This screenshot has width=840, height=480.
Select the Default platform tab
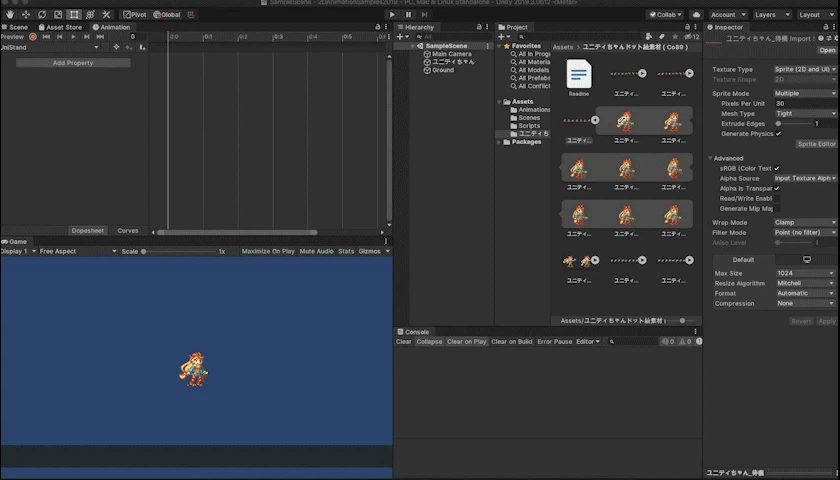coord(743,260)
